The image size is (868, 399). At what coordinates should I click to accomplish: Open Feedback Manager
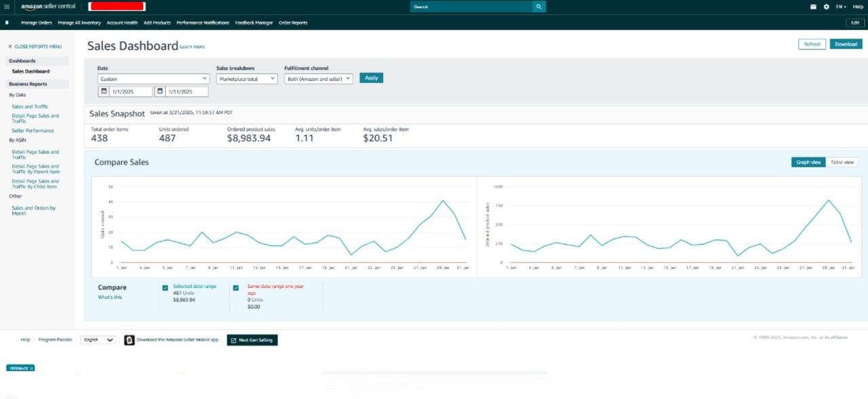point(254,22)
